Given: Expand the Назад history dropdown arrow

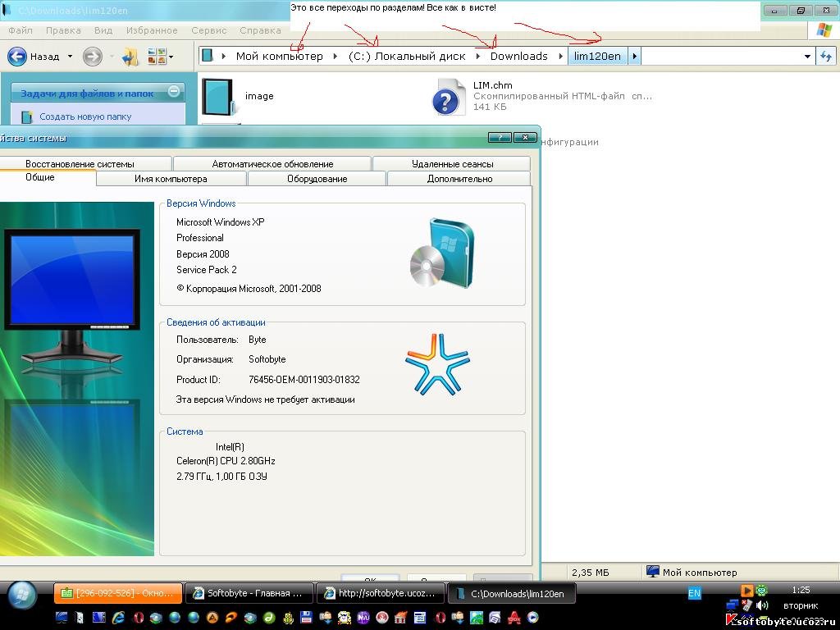Looking at the screenshot, I should [x=70, y=57].
